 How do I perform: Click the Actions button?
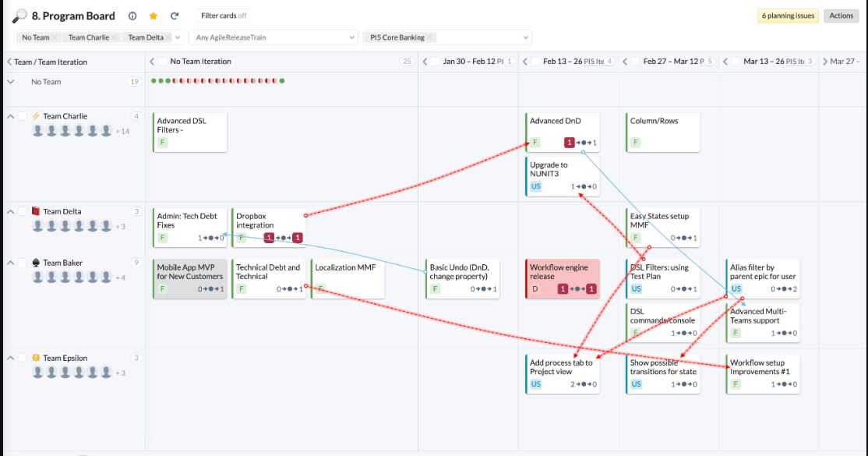pyautogui.click(x=842, y=15)
